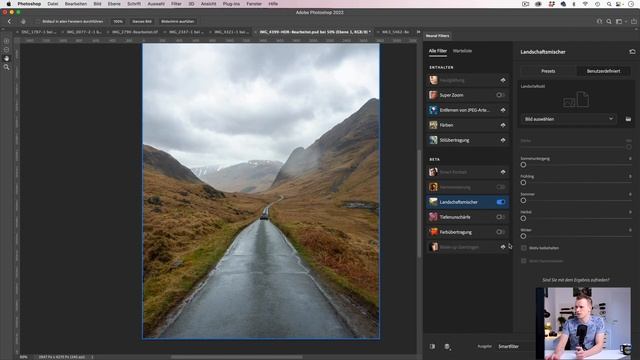640x360 pixels.
Task: Click the layer preview icon at panel bottom
Action: pyautogui.click(x=447, y=347)
